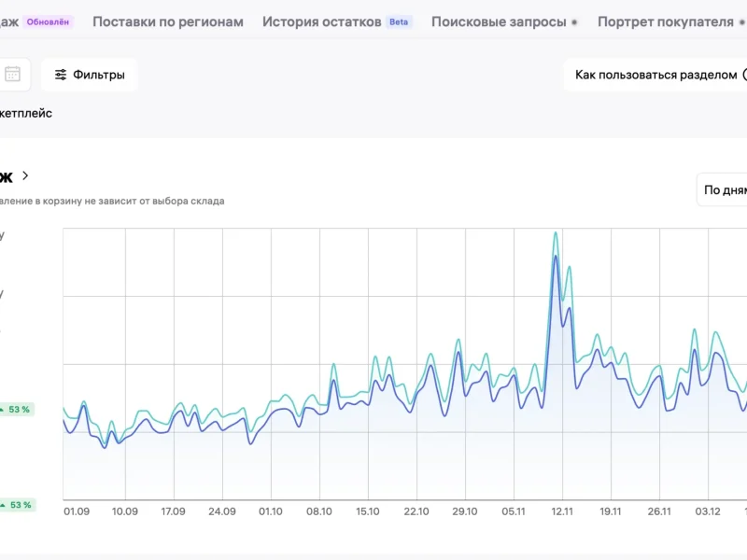
Task: Click the purple Обновлён badge
Action: [x=49, y=21]
